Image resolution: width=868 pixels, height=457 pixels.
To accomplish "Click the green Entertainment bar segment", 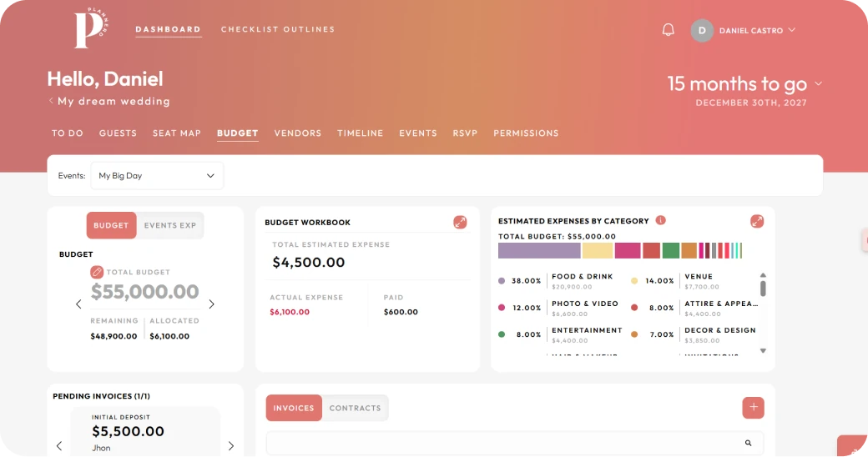I will point(671,251).
